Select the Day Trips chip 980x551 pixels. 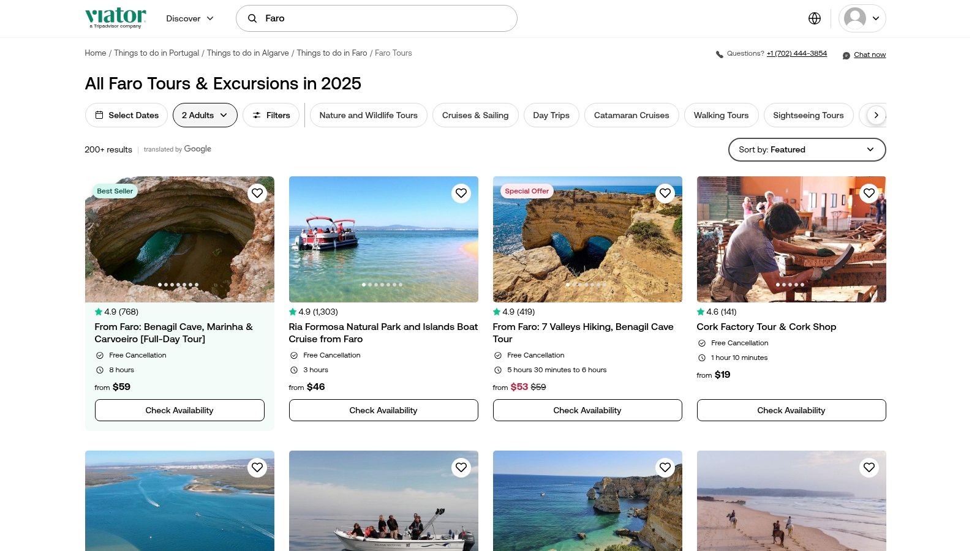551,115
